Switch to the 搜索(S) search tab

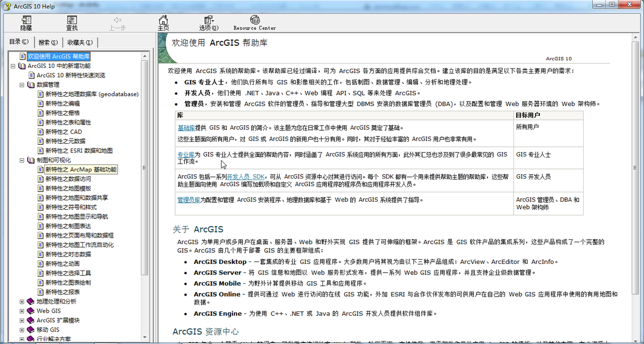(x=48, y=42)
